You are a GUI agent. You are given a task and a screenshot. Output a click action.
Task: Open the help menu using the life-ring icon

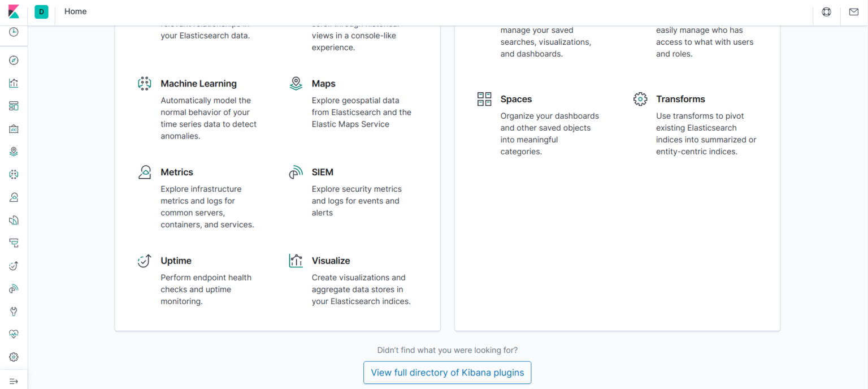click(x=826, y=12)
